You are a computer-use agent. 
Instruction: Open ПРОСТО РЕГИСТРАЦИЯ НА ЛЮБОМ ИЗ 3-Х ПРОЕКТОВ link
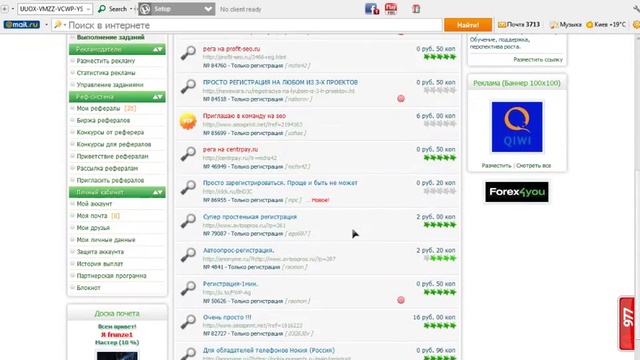click(x=280, y=82)
